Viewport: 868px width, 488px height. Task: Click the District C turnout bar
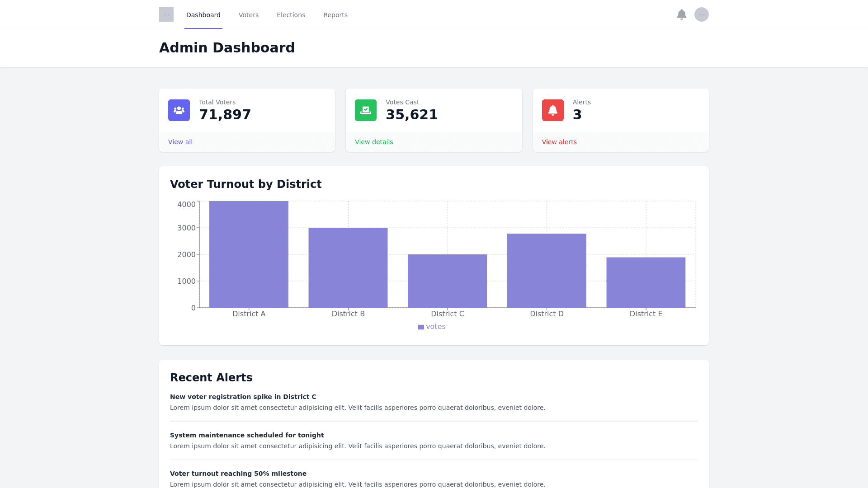point(447,281)
